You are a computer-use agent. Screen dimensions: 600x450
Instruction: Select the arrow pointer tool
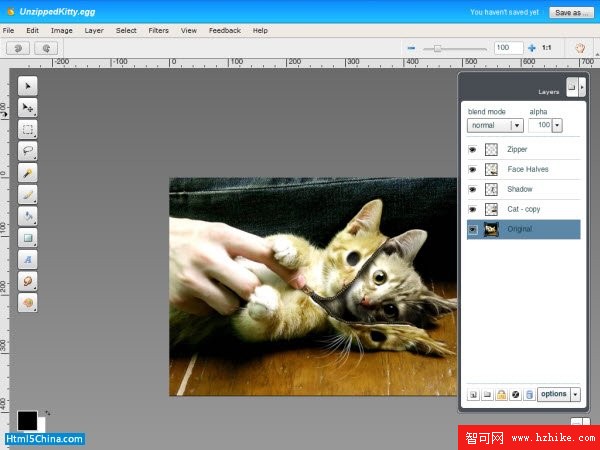(28, 86)
